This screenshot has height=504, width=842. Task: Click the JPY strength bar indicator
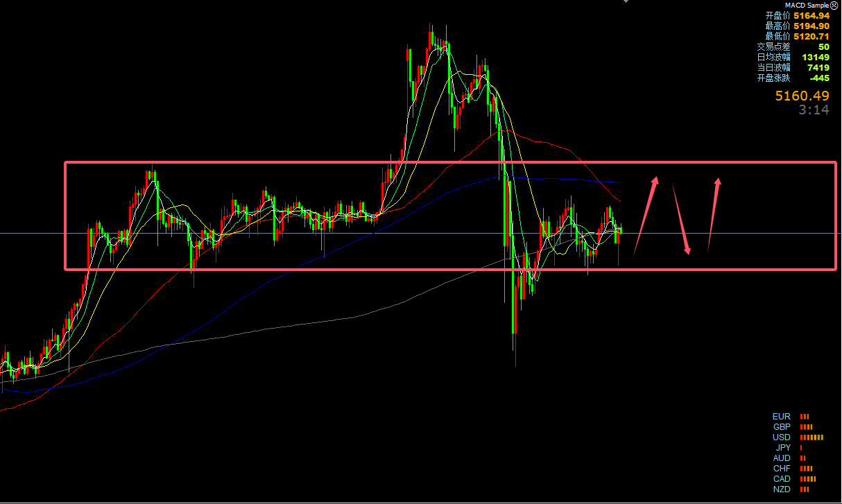coord(801,448)
